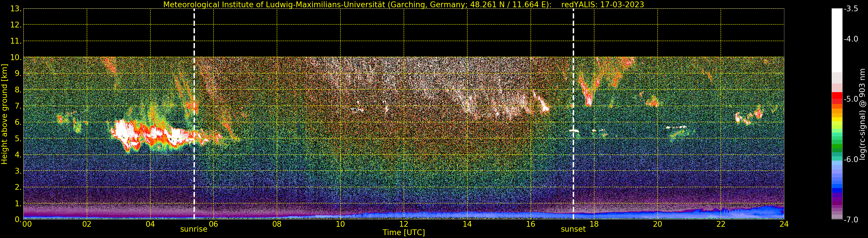The height and width of the screenshot is (238, 868).
Task: Click the '6.' height tick label
Action: (x=18, y=122)
